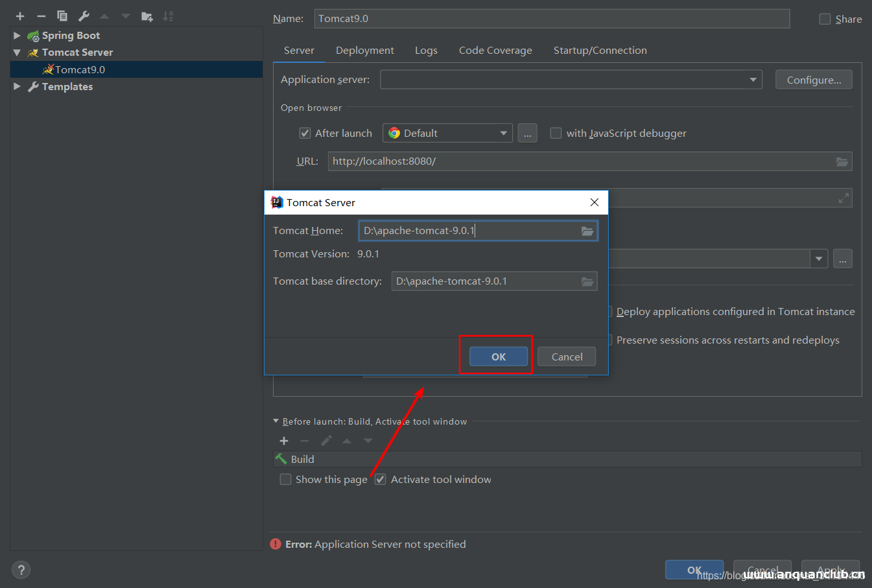Select Tomcat9.0 in configuration tree
The image size is (872, 588).
pos(80,69)
